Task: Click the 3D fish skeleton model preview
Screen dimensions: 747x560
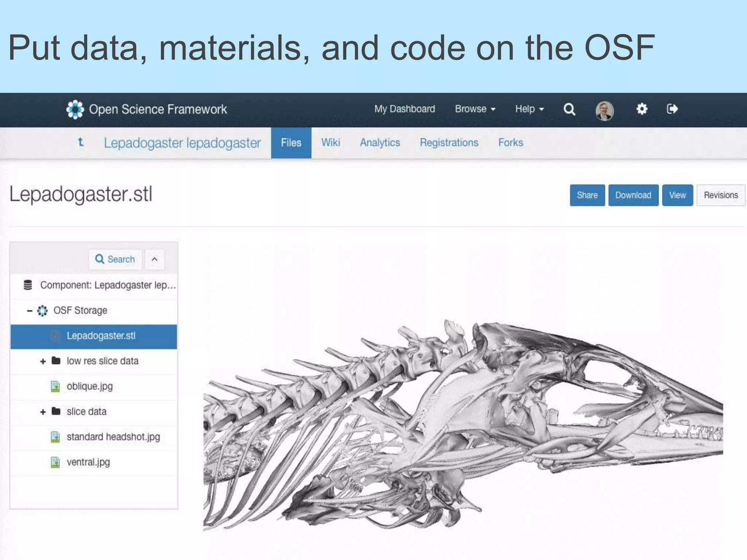Action: point(463,425)
